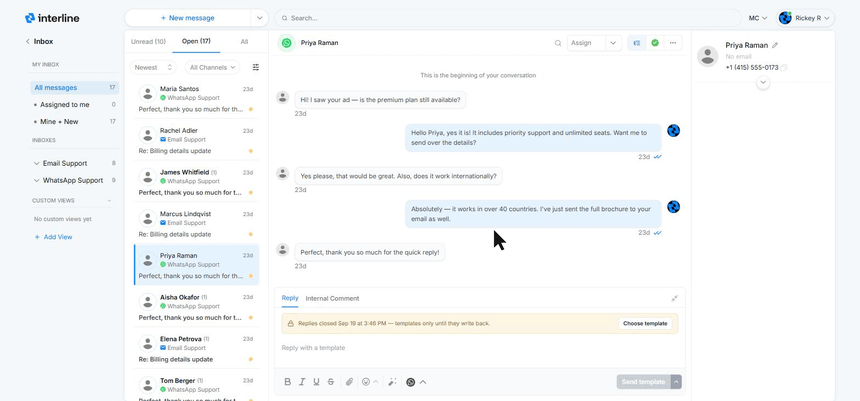Open Rachel Adler conversation
This screenshot has width=860, height=401.
(x=196, y=140)
